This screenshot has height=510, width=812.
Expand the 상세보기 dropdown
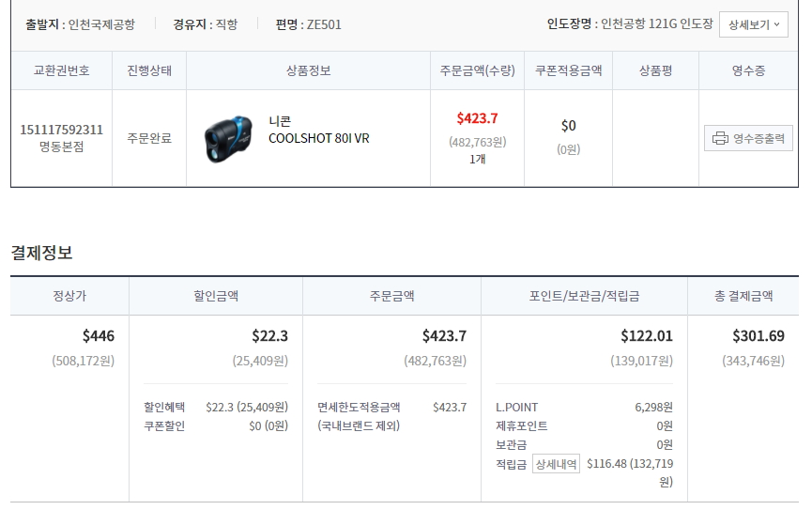click(754, 24)
